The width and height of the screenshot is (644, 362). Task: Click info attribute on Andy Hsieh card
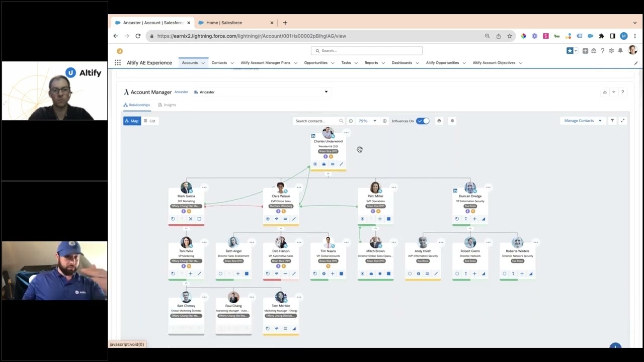pyautogui.click(x=418, y=274)
